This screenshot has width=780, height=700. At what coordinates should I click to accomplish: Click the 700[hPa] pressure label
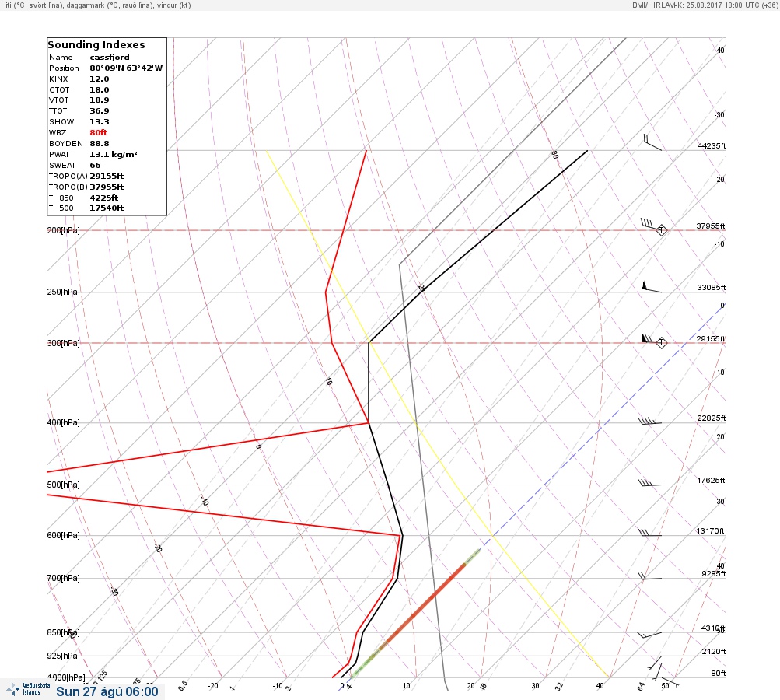point(63,578)
